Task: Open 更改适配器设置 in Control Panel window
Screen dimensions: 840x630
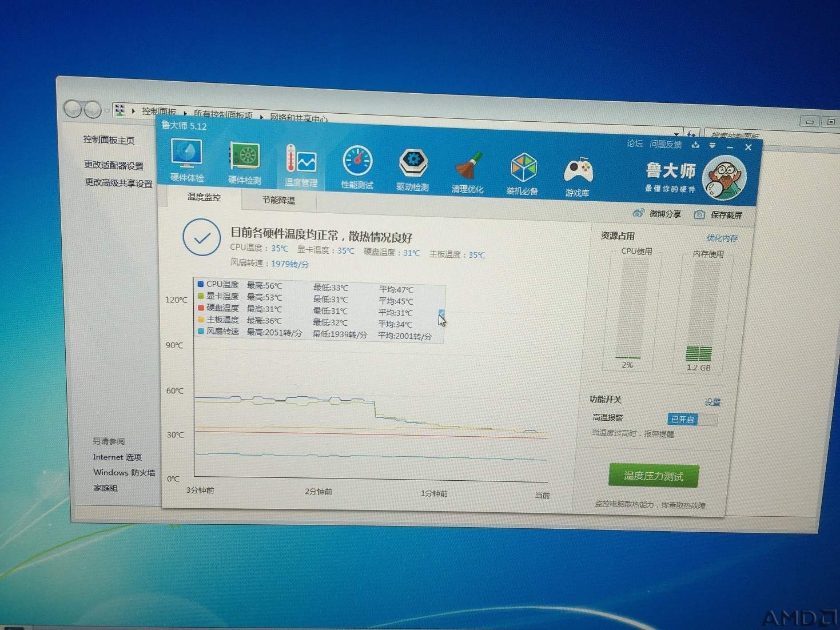Action: (x=114, y=165)
